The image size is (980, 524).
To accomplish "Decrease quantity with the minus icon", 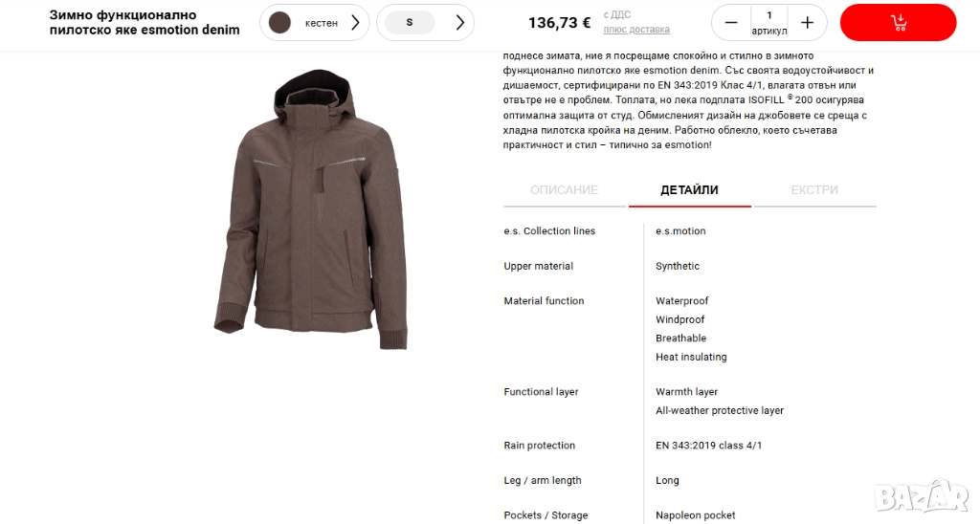I will point(730,23).
